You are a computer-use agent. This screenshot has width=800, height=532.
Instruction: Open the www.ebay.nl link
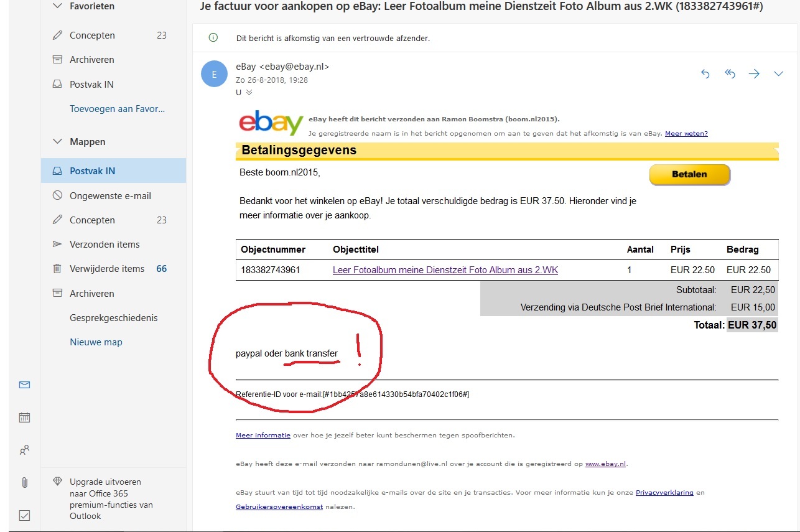[605, 464]
